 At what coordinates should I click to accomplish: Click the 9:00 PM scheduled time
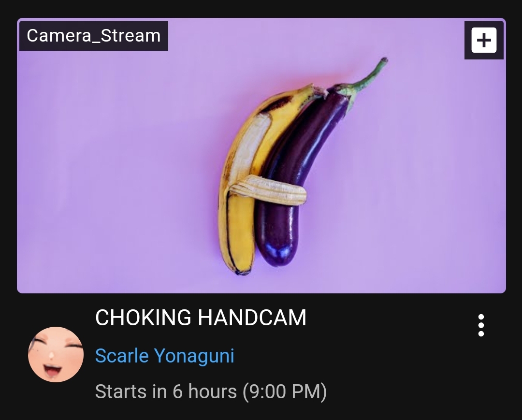pos(285,391)
